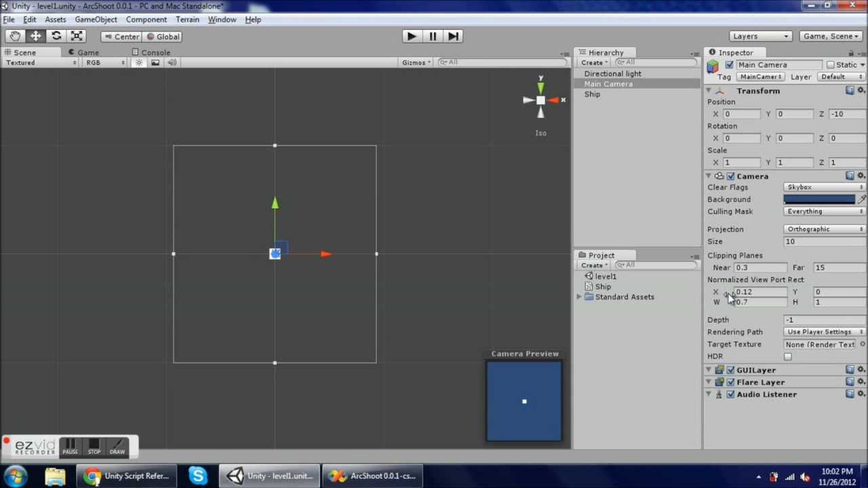
Task: Open the Tag MainCamera dropdown
Action: 762,77
